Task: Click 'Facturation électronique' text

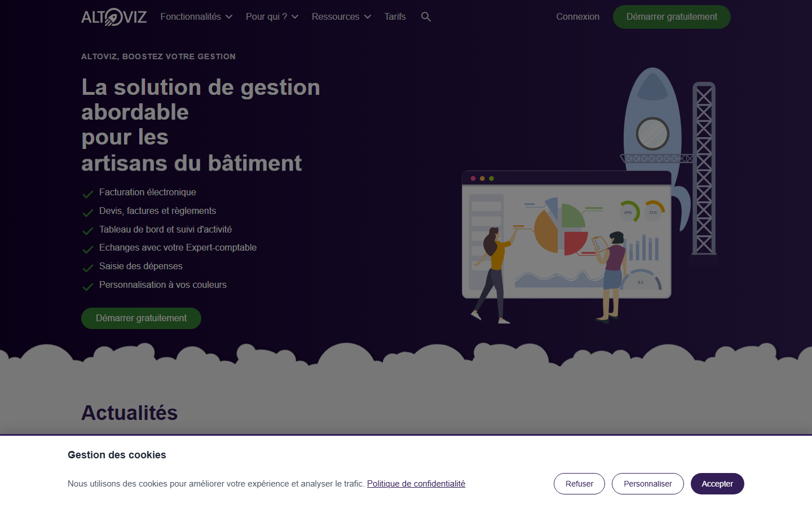Action: (x=148, y=192)
